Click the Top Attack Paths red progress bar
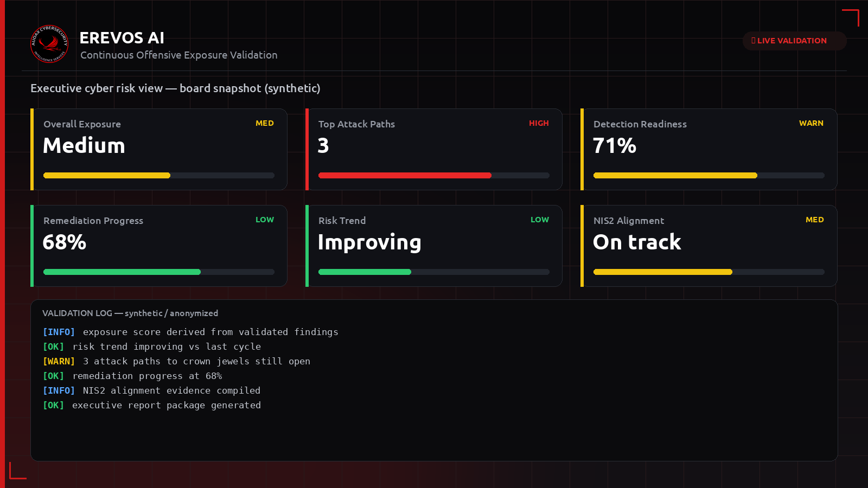The height and width of the screenshot is (488, 868). (x=434, y=176)
